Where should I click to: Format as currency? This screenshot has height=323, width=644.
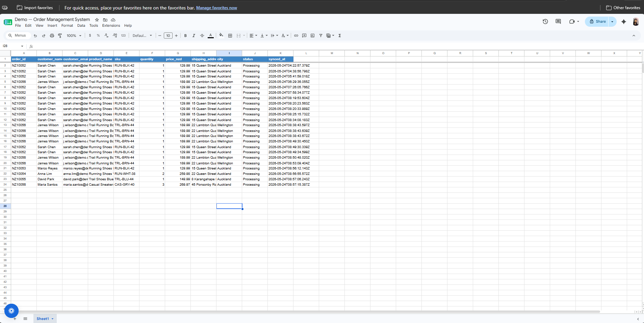coord(90,36)
